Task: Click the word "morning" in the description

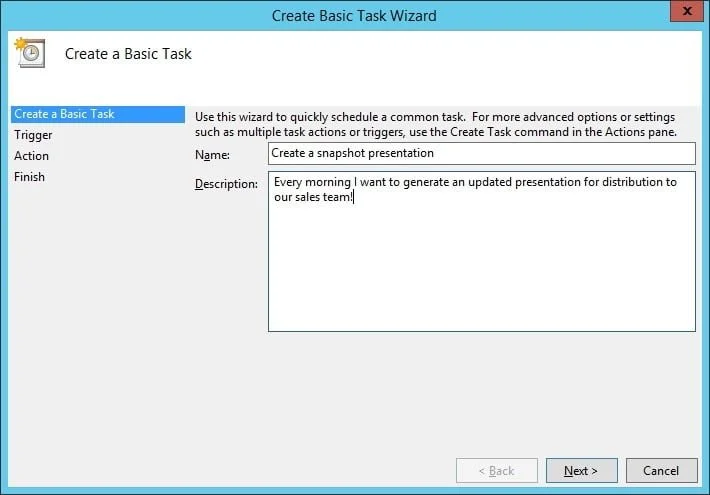Action: click(x=327, y=182)
